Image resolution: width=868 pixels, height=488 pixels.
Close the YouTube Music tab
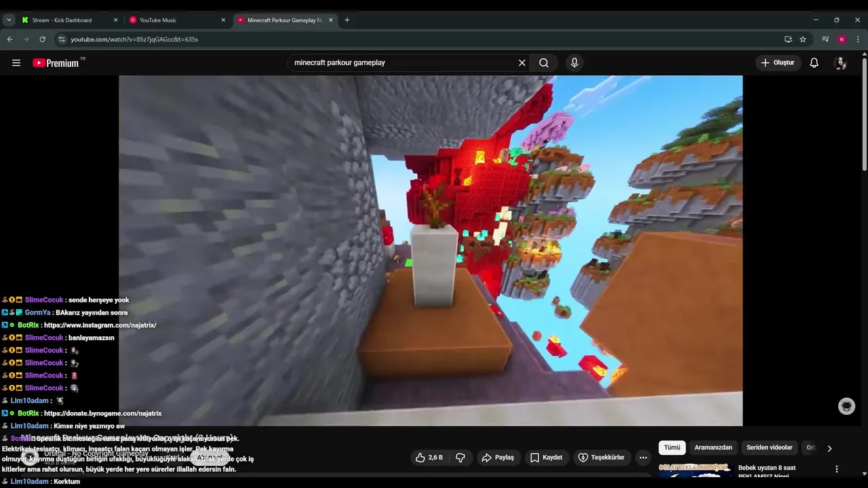[223, 20]
